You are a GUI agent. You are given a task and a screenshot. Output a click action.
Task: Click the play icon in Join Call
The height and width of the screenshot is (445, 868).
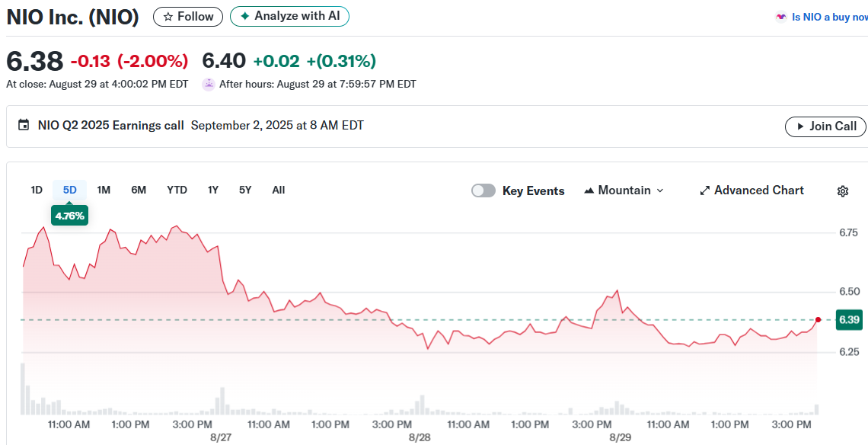[x=800, y=126]
